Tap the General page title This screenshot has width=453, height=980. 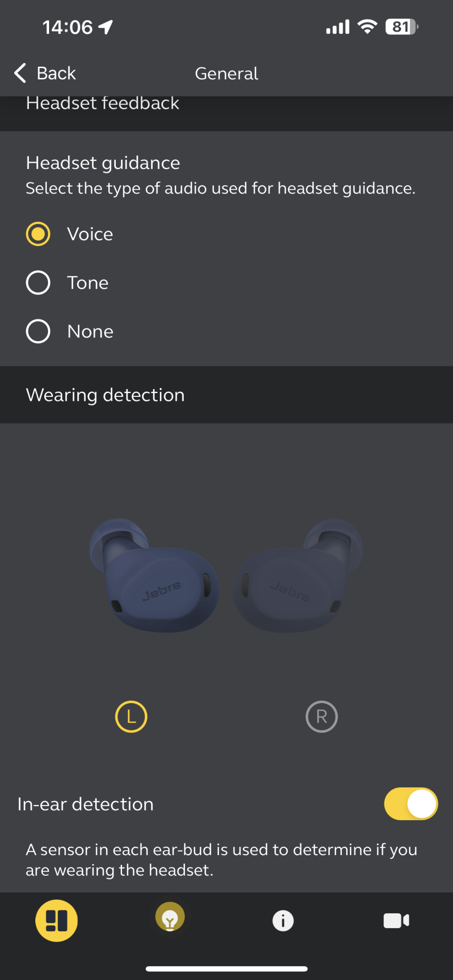(226, 73)
